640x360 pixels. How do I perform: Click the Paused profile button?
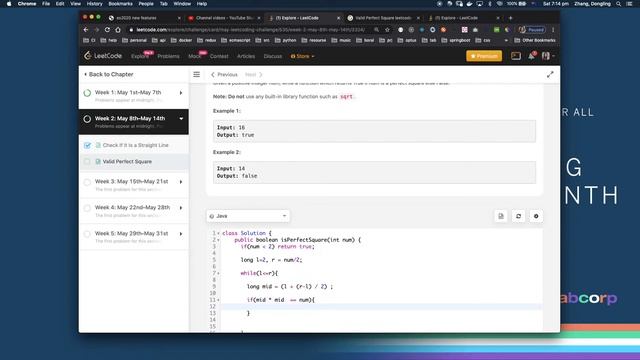[532, 30]
